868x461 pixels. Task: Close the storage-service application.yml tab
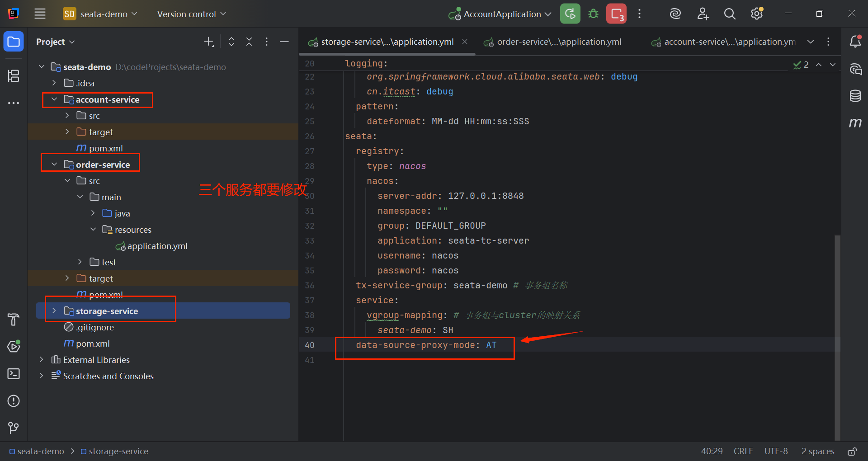[465, 42]
